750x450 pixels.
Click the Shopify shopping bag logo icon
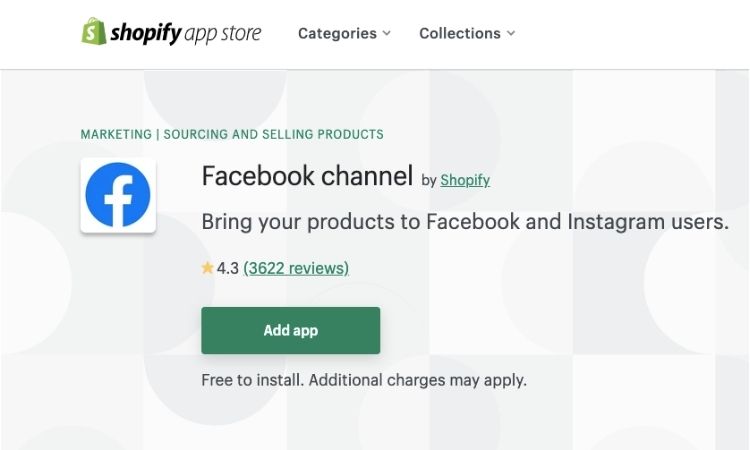point(94,32)
